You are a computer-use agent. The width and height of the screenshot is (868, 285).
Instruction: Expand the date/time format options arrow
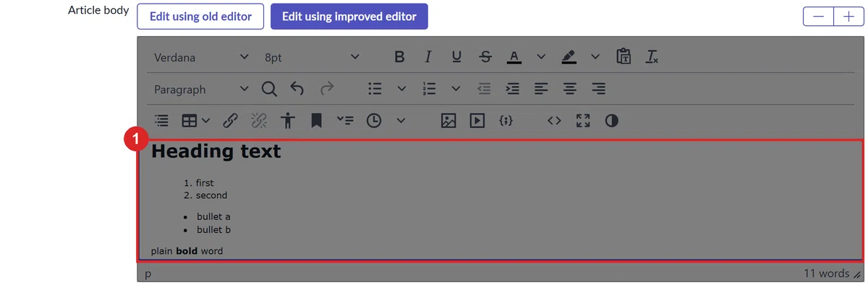(x=401, y=121)
